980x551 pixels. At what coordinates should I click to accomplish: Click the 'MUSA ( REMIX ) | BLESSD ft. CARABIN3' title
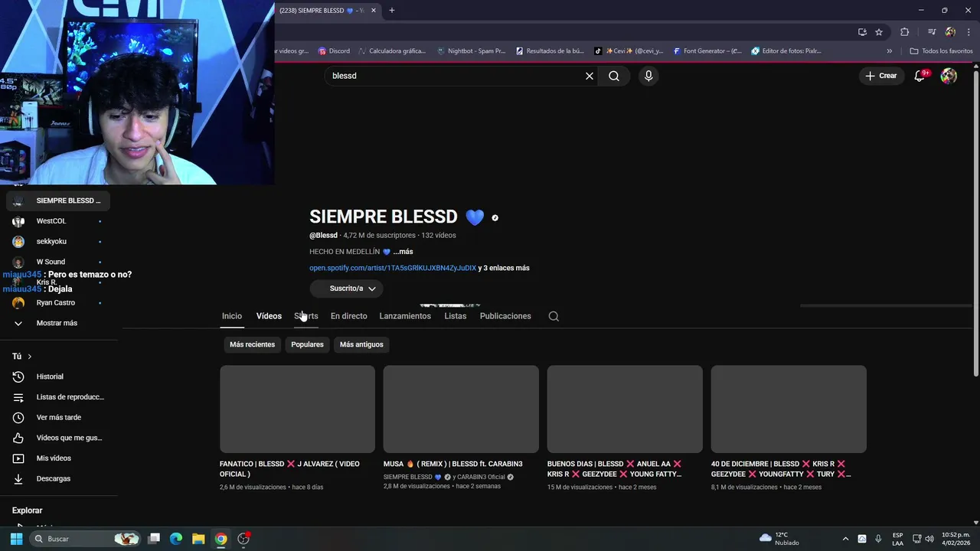click(x=453, y=464)
